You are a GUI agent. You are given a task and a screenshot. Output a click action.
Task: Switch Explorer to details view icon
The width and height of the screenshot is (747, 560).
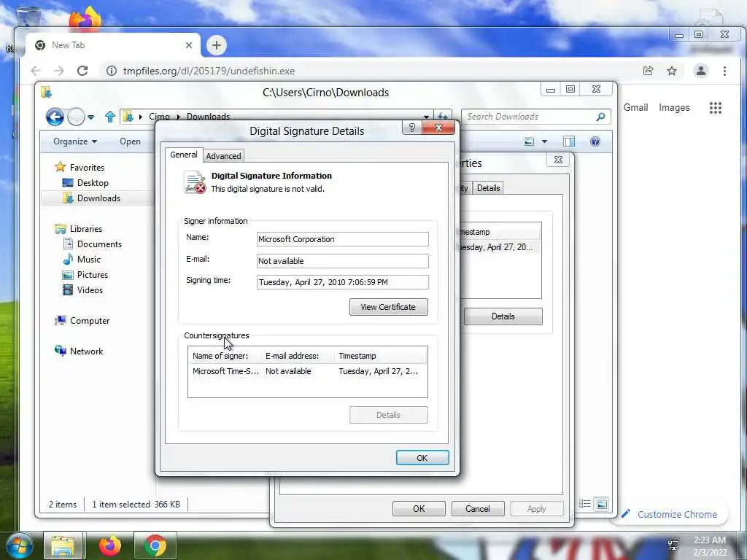[585, 504]
